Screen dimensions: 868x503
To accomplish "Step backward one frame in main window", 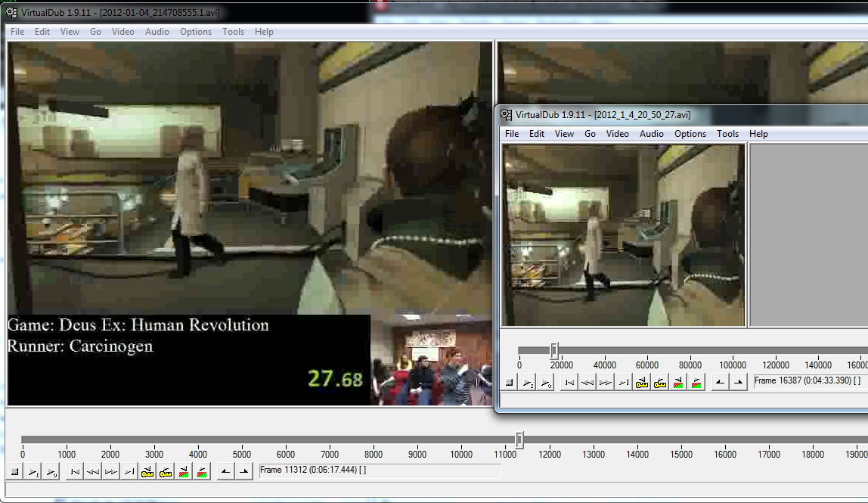I will pyautogui.click(x=93, y=472).
